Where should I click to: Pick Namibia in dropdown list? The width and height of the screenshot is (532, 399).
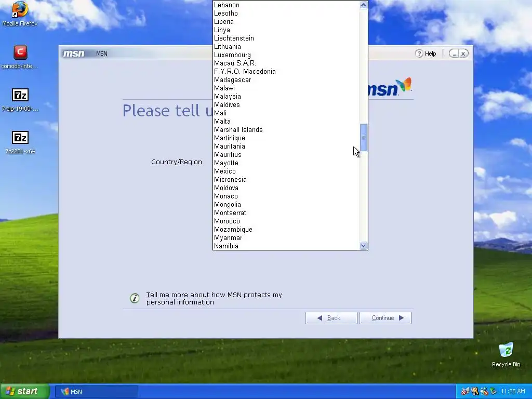[x=286, y=246]
